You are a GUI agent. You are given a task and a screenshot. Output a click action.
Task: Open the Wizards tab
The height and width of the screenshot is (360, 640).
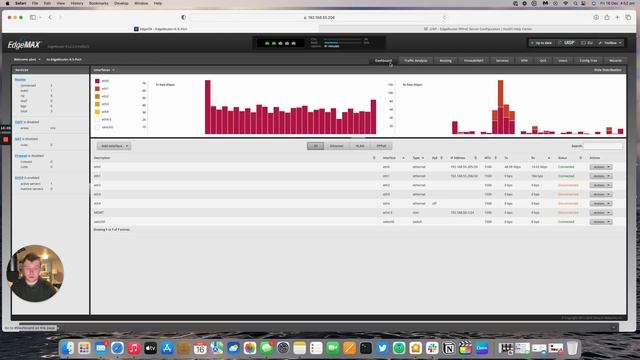coord(615,60)
